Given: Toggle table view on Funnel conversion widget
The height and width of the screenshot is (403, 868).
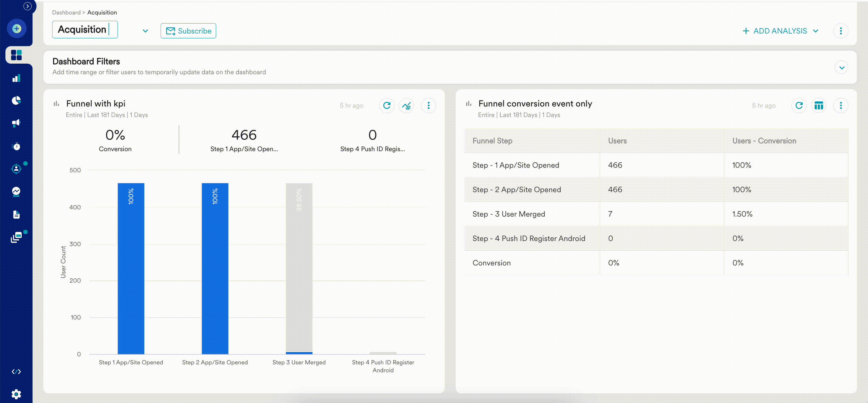Looking at the screenshot, I should pos(819,106).
